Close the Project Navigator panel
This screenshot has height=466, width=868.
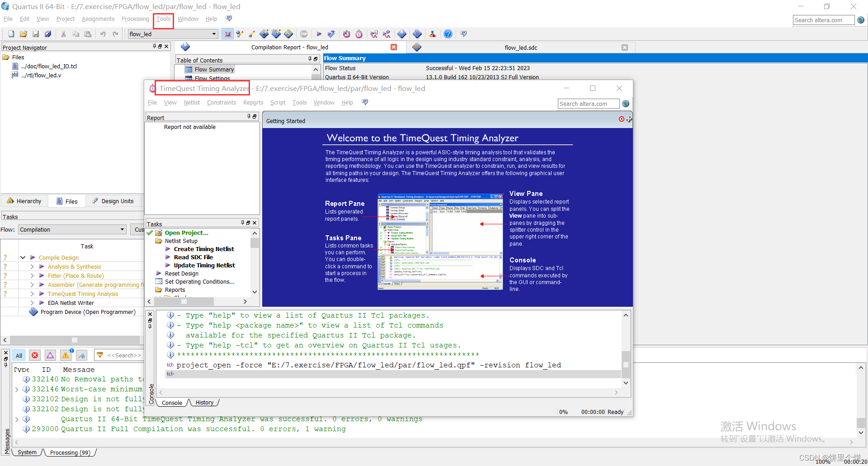click(x=166, y=46)
